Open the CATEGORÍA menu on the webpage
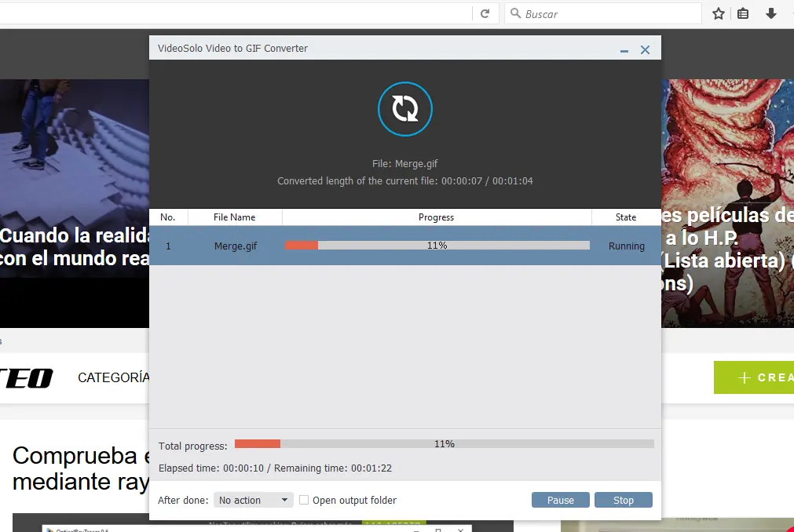This screenshot has width=794, height=532. [114, 377]
